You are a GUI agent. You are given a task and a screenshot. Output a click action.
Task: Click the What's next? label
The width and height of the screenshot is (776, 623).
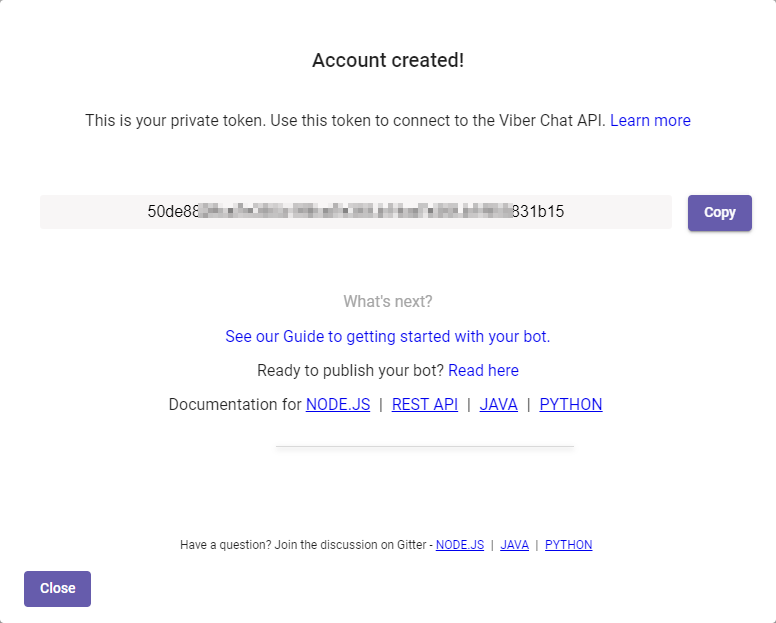pos(388,301)
